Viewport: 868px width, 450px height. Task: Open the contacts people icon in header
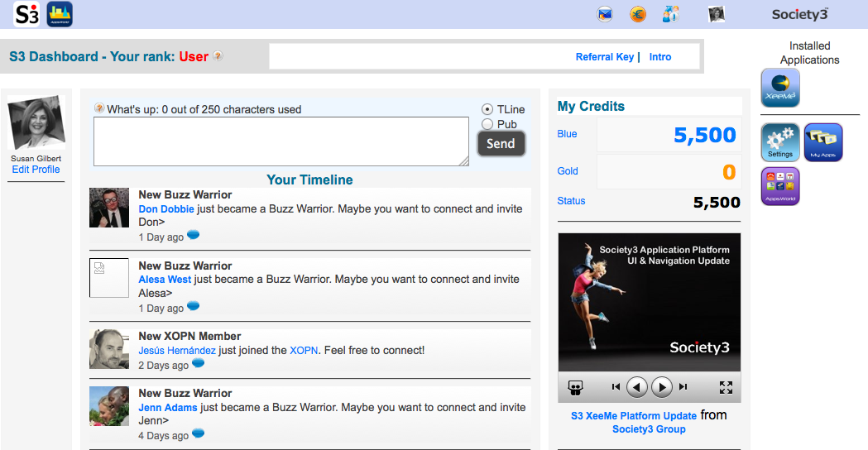670,14
